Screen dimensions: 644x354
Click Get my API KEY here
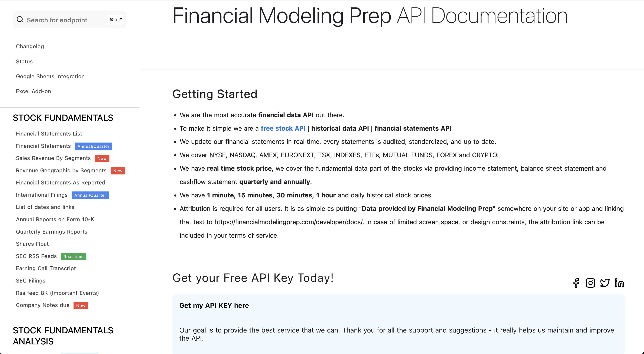214,305
